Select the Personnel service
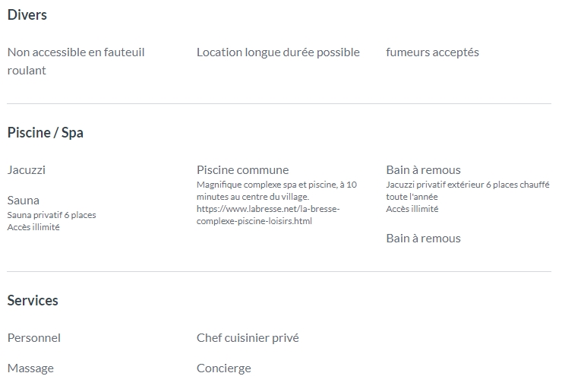 (x=34, y=338)
